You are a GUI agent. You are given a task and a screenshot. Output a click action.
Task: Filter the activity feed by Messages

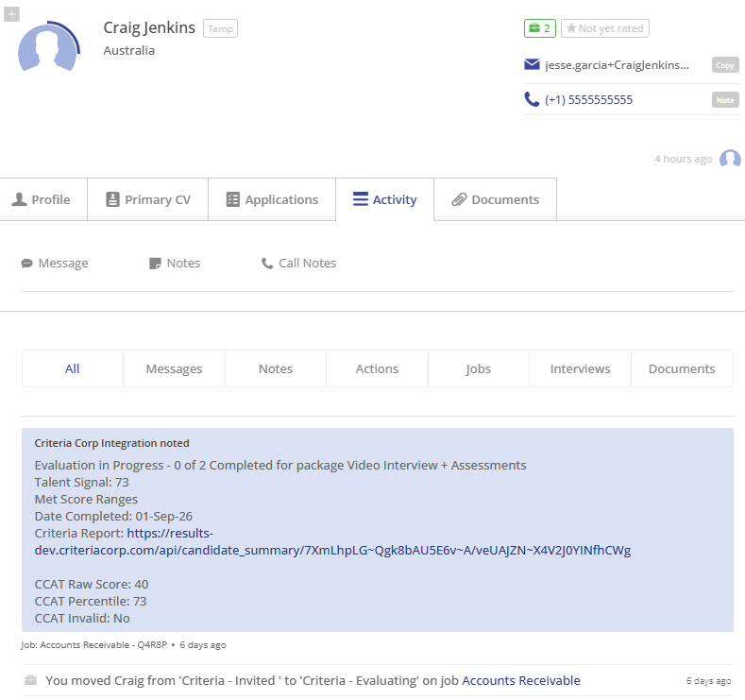coord(174,368)
